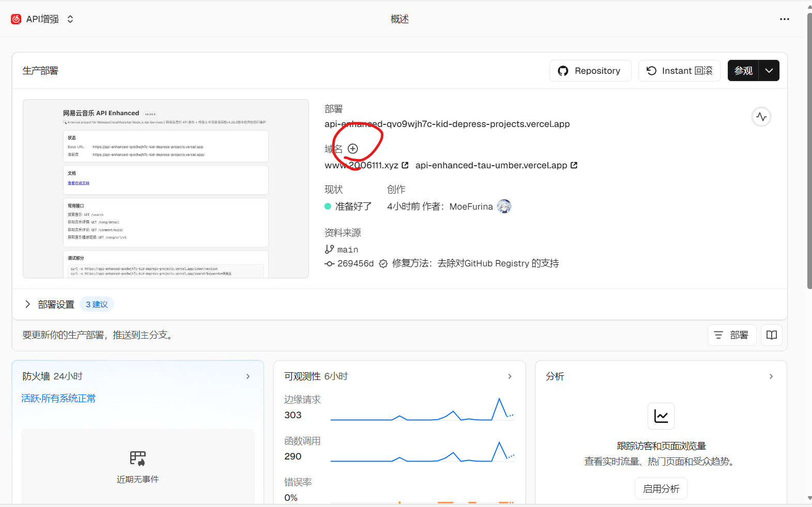
Task: Click the 可观测性 card heading
Action: coord(302,376)
